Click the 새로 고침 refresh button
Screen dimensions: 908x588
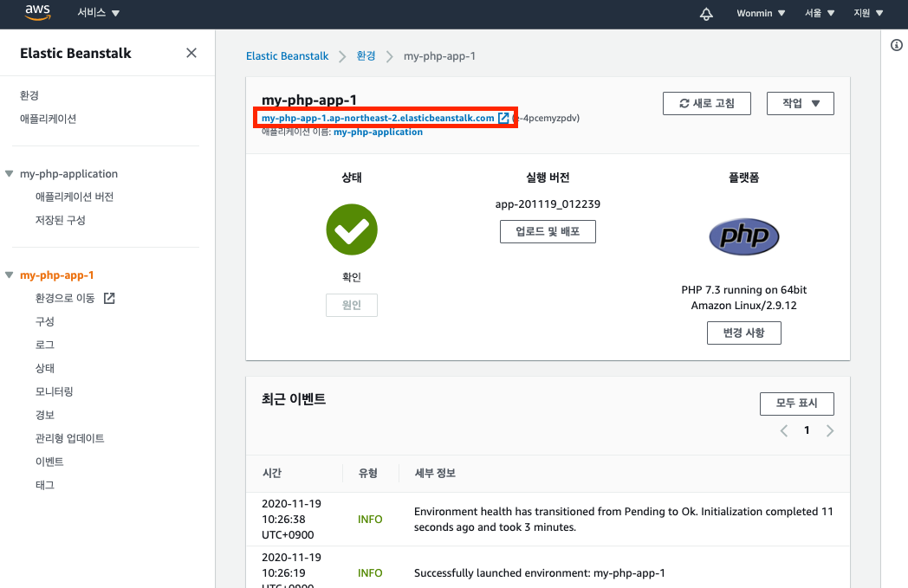706,104
